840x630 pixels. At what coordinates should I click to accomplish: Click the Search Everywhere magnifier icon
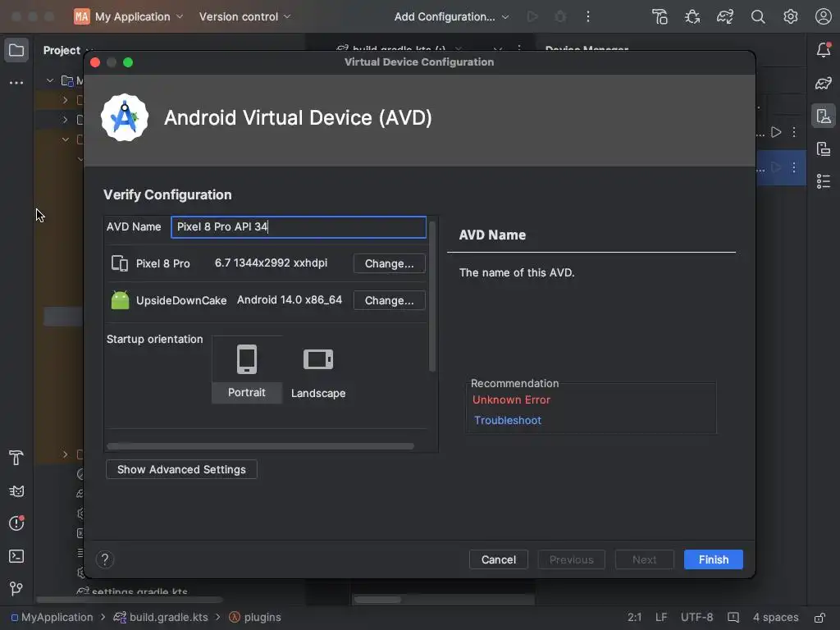click(x=757, y=16)
